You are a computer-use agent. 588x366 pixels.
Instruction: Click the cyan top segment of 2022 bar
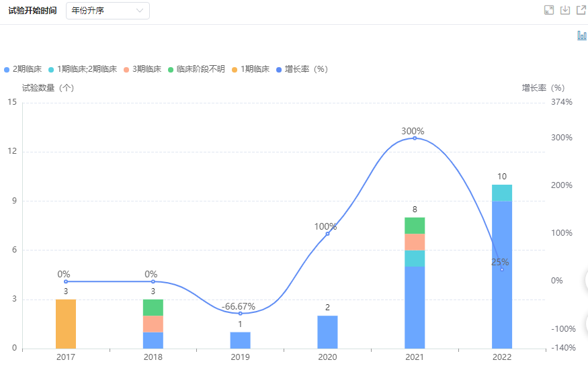pos(502,193)
